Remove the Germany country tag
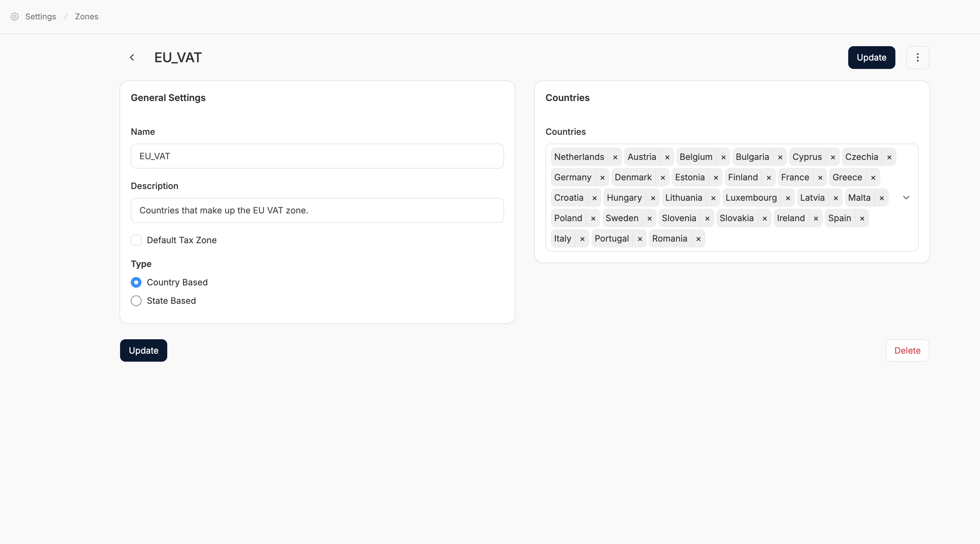This screenshot has height=544, width=980. click(x=602, y=178)
